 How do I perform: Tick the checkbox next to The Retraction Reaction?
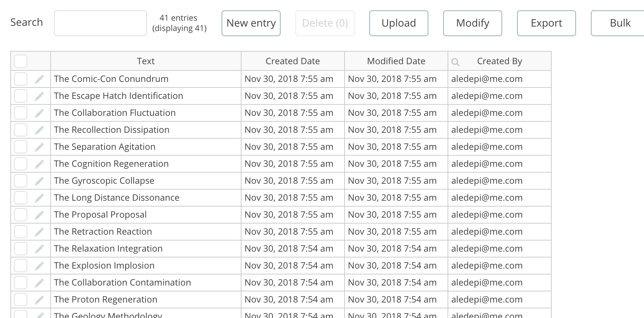click(x=21, y=232)
